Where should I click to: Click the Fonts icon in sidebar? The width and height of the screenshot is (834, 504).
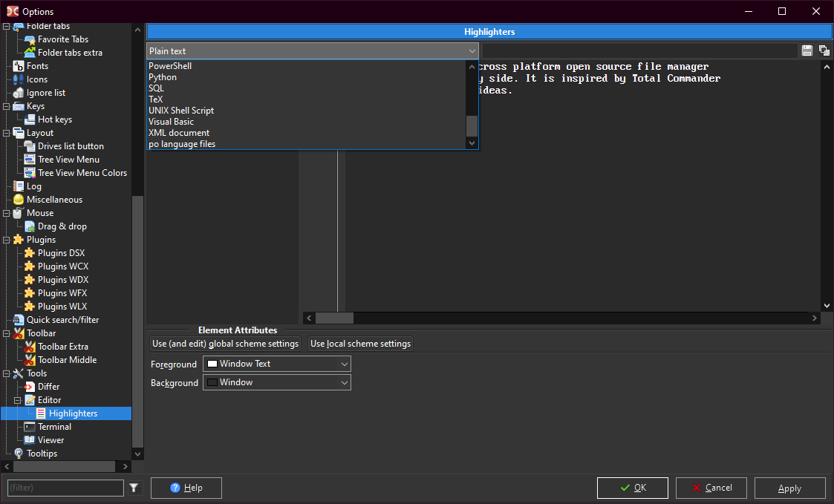tap(19, 66)
